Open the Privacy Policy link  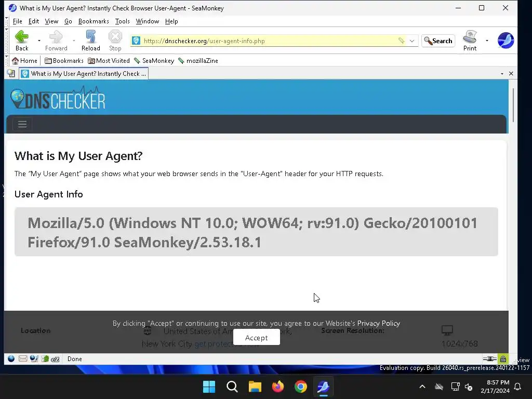(x=378, y=323)
